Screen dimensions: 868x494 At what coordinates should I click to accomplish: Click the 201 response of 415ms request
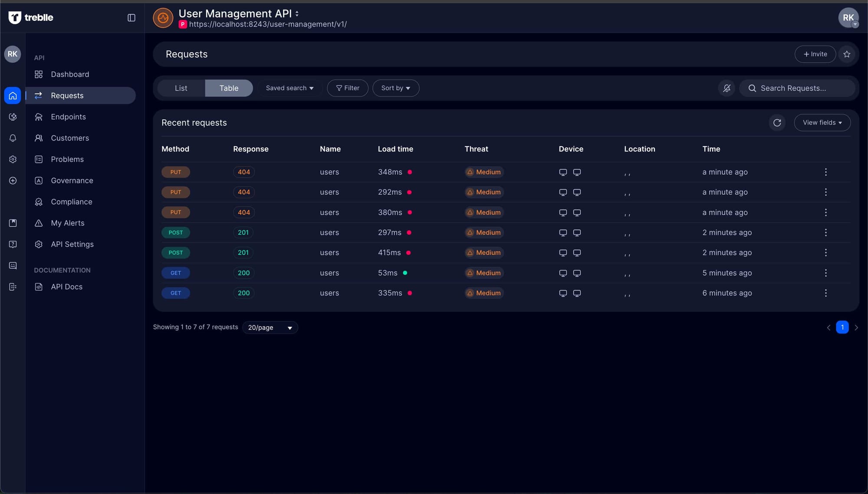coord(243,252)
